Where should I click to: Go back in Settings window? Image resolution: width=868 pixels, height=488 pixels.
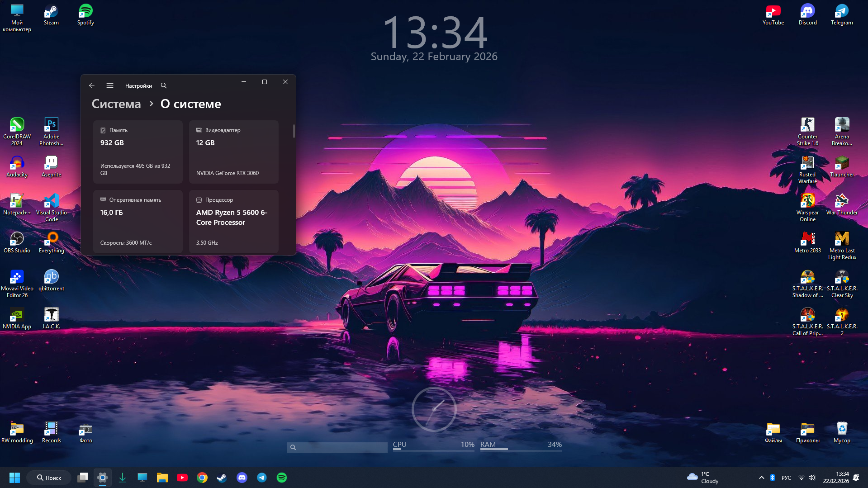[92, 85]
